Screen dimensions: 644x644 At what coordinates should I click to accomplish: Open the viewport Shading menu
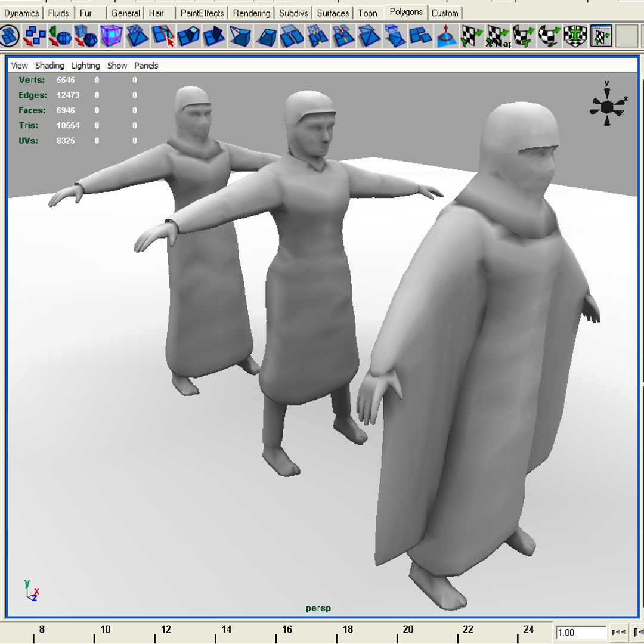click(49, 66)
